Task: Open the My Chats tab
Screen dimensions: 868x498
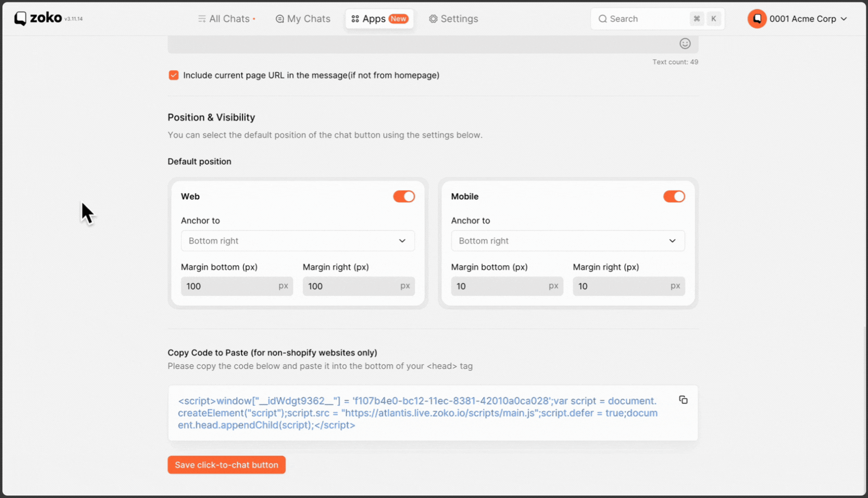Action: click(303, 19)
